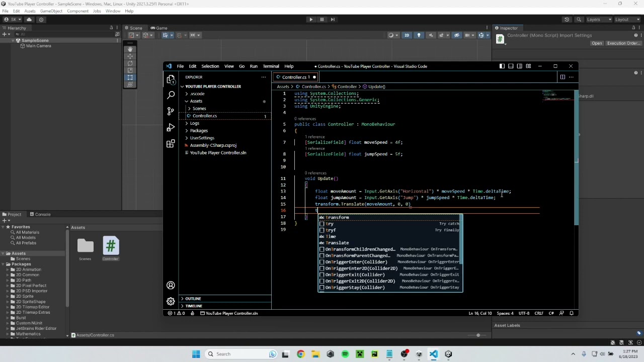Click the Controller script thumbnail in Unity Assets
This screenshot has width=644, height=362.
(111, 246)
